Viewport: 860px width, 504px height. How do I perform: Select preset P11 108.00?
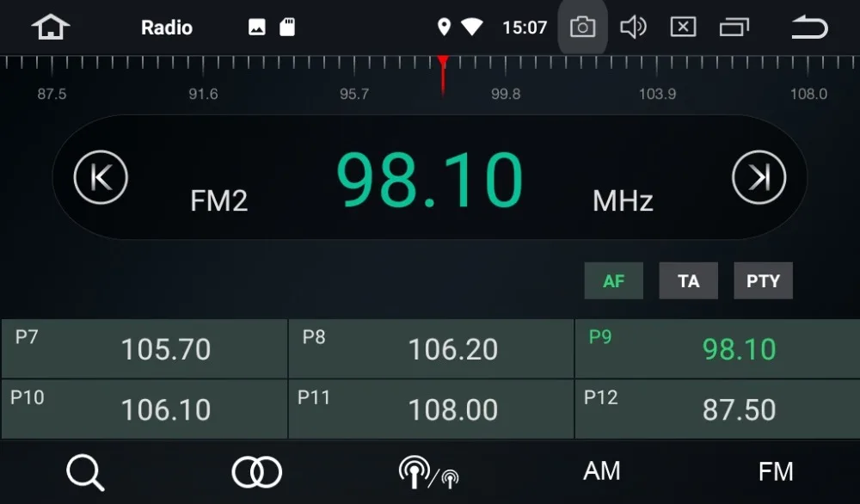coord(431,409)
